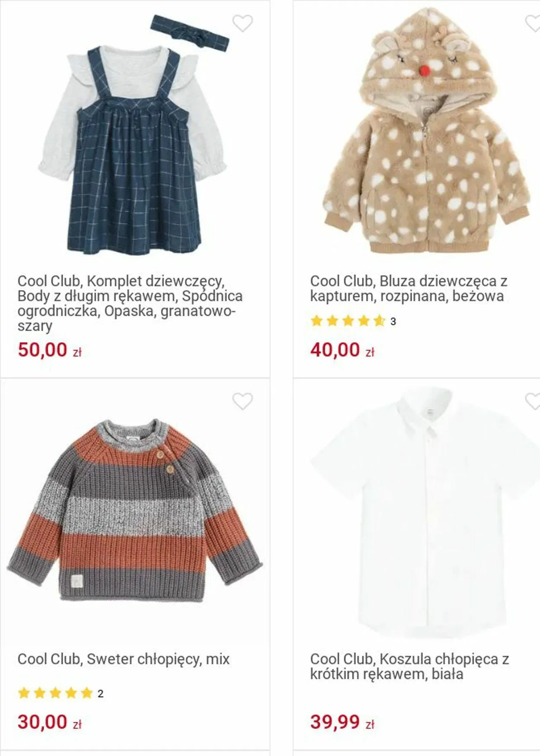Open 'Bluza dziewczęca z kapturem' product link
Screen dimensions: 540x756
click(409, 289)
